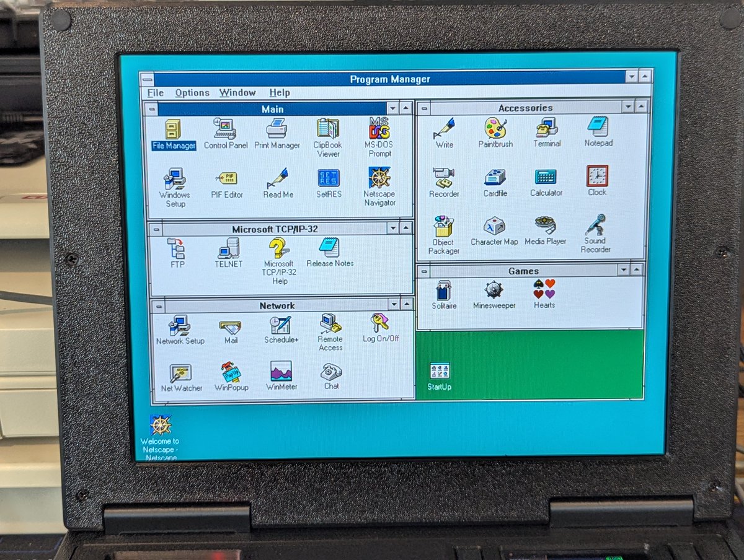This screenshot has height=560, width=744.
Task: Activate the Games group title bar
Action: 524,271
